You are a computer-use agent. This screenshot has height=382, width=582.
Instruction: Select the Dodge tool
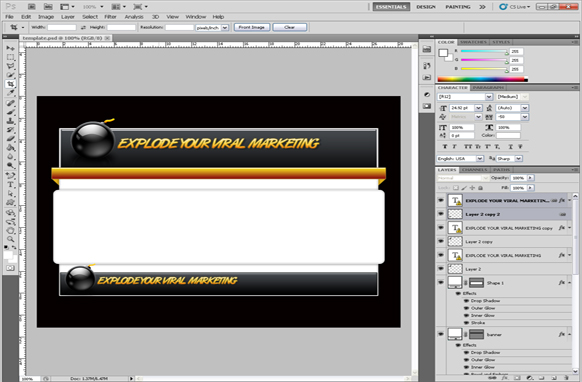click(10, 166)
